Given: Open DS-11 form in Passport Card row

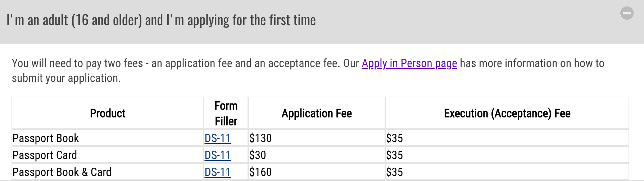Looking at the screenshot, I should pyautogui.click(x=218, y=155).
